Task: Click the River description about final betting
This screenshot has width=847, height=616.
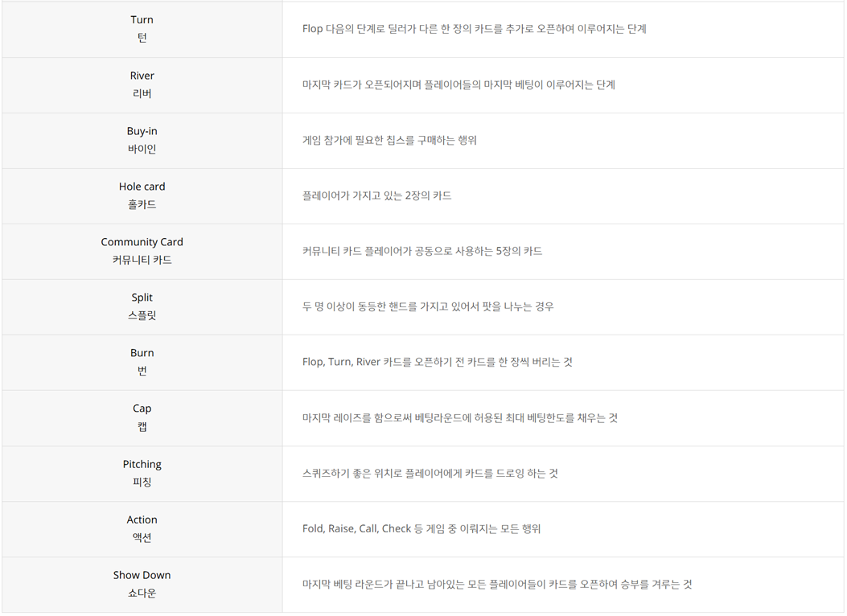Action: [458, 84]
